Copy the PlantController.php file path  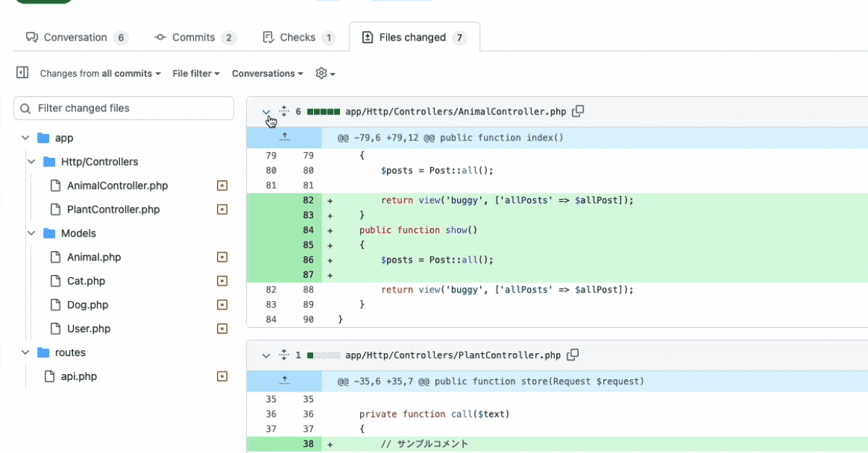coord(573,355)
